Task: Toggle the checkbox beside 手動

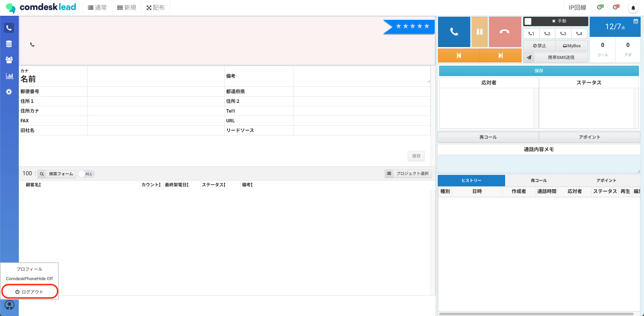Action: click(x=528, y=21)
